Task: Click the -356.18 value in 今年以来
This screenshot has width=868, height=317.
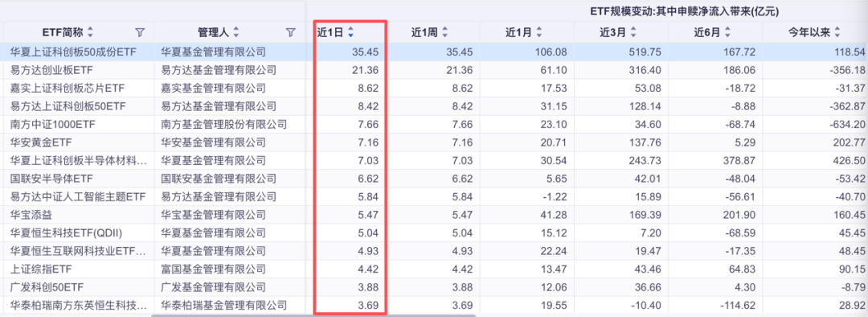Action: coord(847,70)
